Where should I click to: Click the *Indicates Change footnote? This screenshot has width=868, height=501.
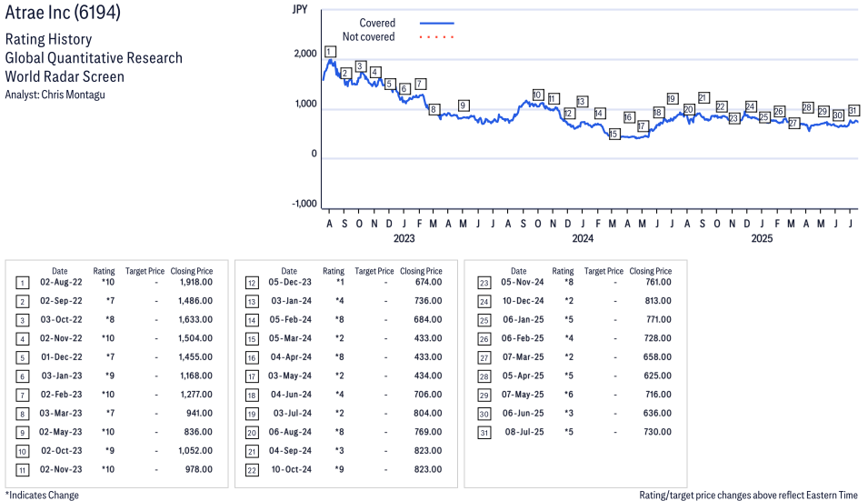tap(42, 496)
